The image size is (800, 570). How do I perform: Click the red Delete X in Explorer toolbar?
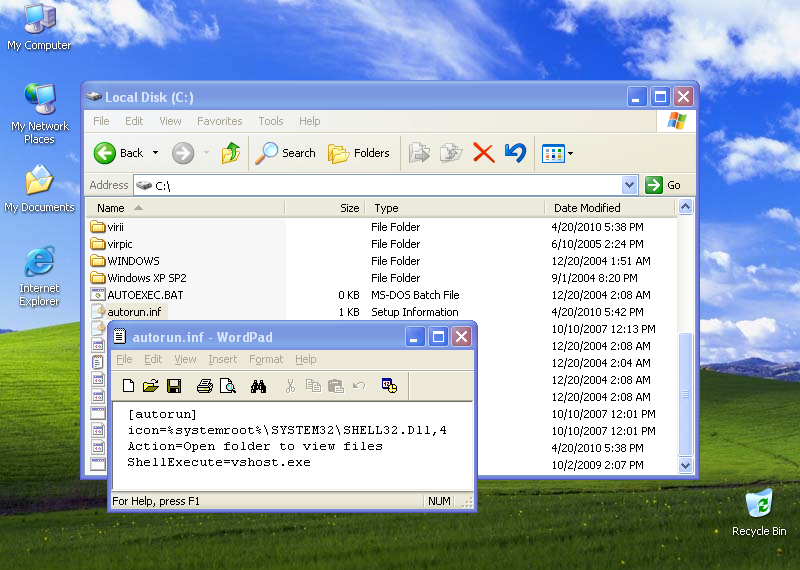[x=483, y=153]
